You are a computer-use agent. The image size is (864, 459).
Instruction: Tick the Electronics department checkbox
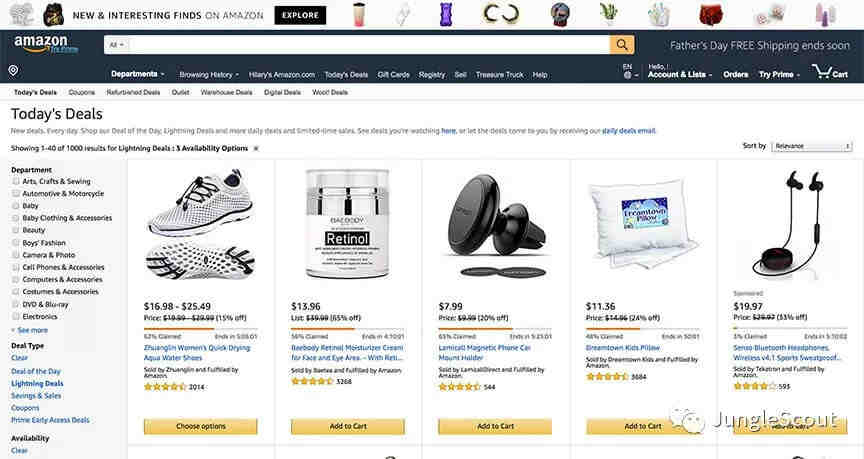tap(16, 316)
